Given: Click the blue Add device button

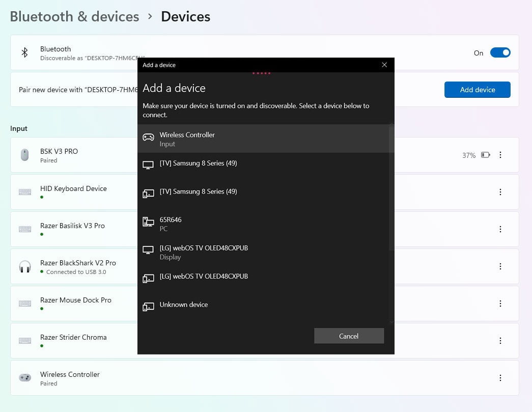Looking at the screenshot, I should point(477,90).
